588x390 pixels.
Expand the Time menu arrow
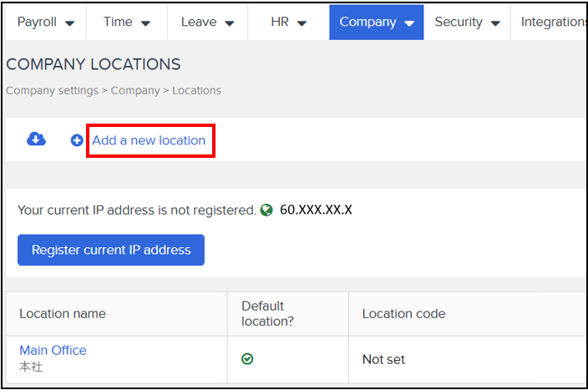pos(145,23)
